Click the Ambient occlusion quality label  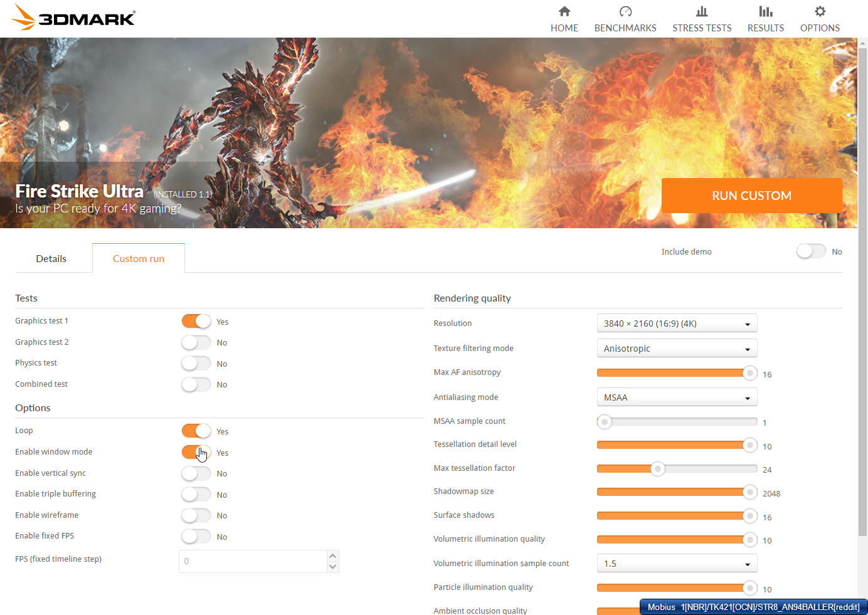click(x=480, y=611)
